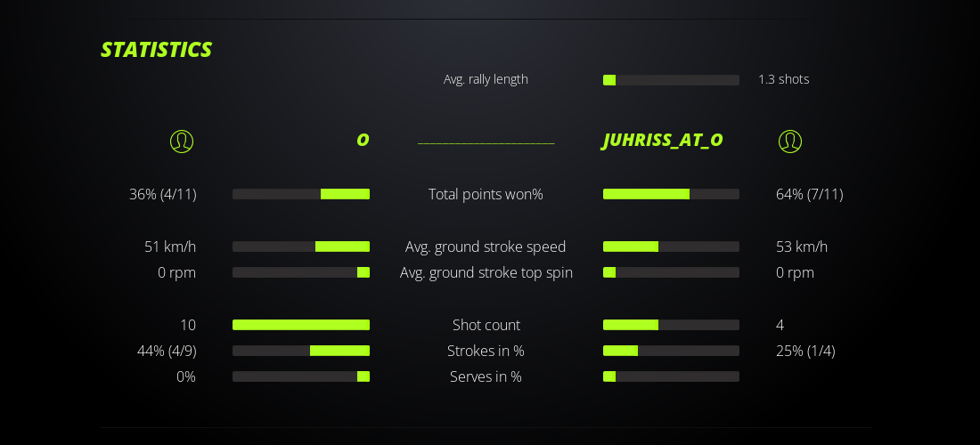Viewport: 980px width, 445px height.
Task: Click left player's Serves in % bar
Action: [301, 376]
